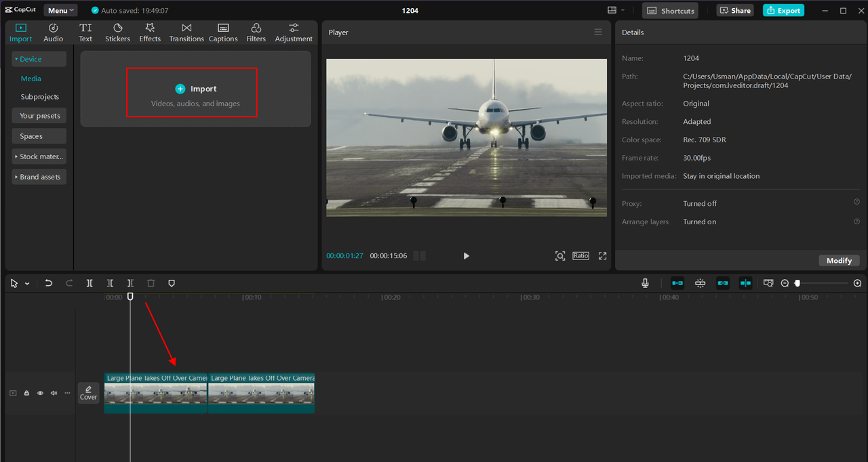Switch to the Audio tab
Screen dimensions: 868x462
(54, 33)
